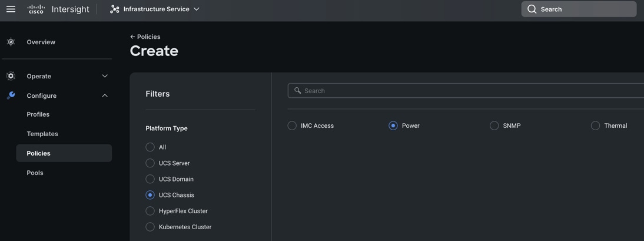Click the Configure wrench icon
644x241 pixels.
coord(11,95)
